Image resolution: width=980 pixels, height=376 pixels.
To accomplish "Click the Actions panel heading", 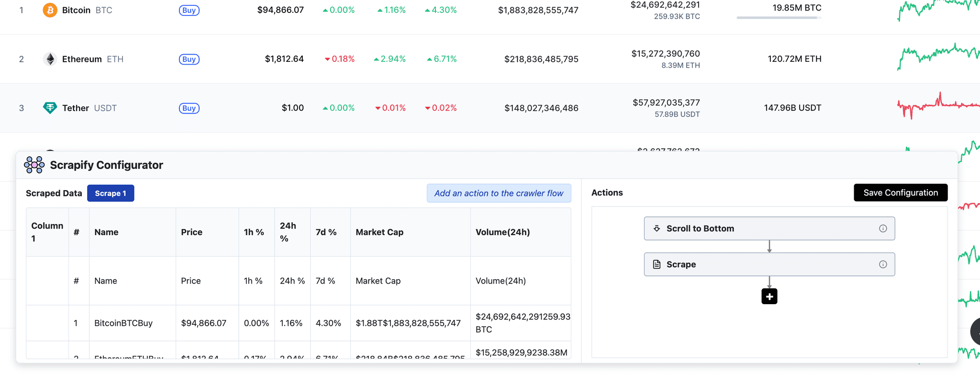I will 607,193.
